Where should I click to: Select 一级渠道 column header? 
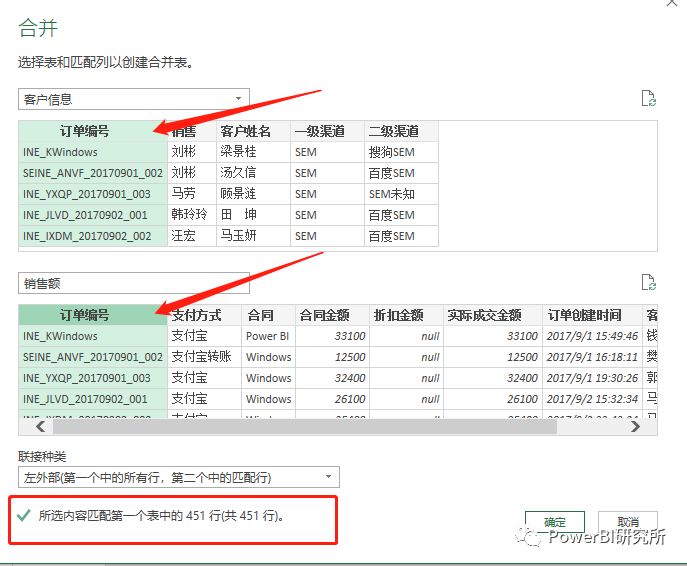click(327, 131)
